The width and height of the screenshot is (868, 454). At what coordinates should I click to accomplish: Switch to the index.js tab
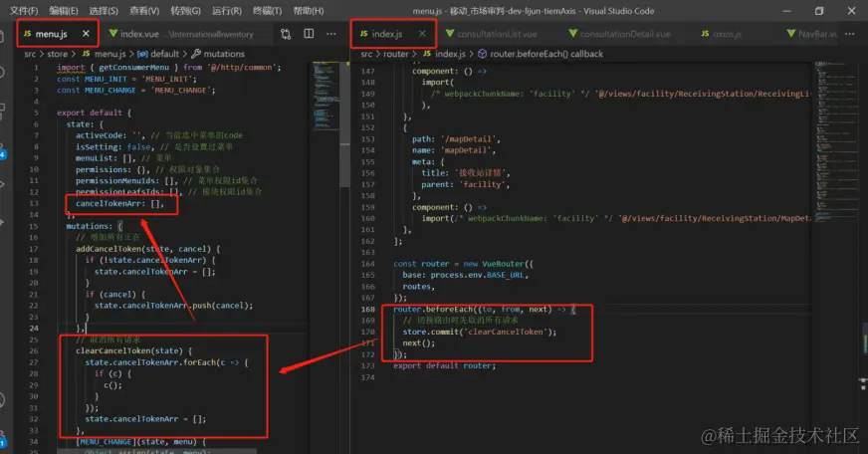pos(393,34)
